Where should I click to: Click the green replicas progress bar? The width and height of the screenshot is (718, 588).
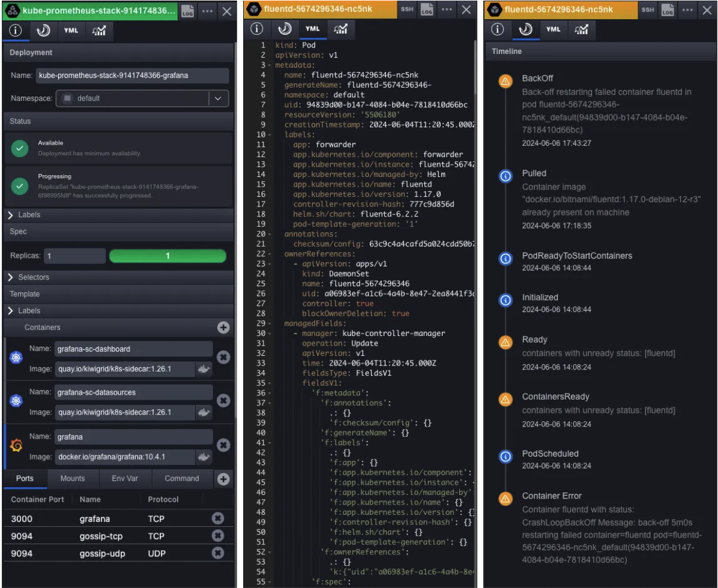click(167, 256)
